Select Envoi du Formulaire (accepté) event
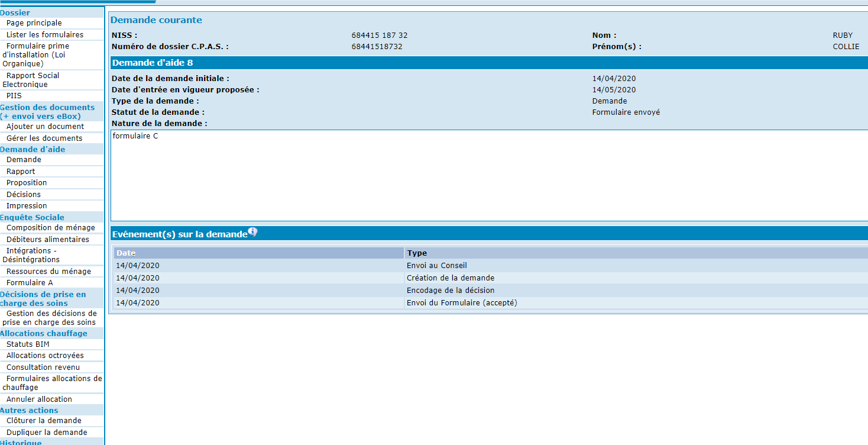868x445 pixels. pyautogui.click(x=462, y=303)
